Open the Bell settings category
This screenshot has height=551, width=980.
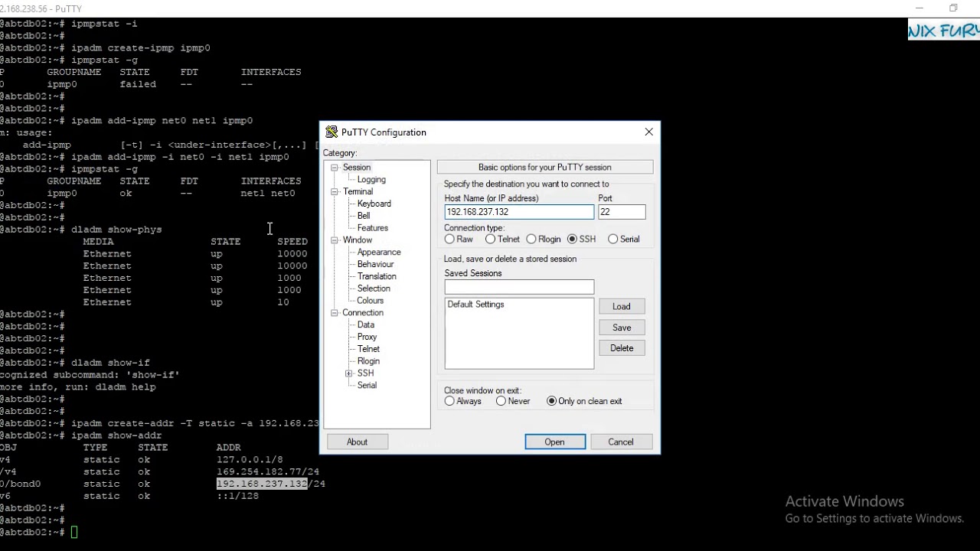point(364,216)
